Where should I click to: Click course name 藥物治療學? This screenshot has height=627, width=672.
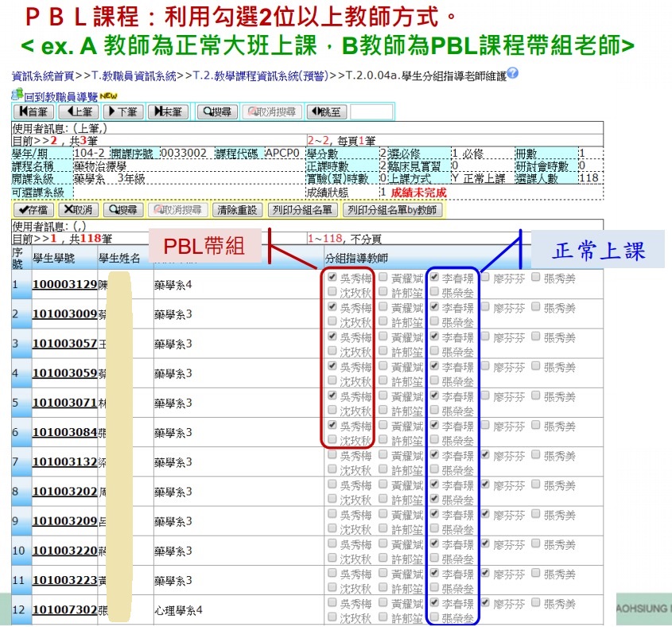100,166
